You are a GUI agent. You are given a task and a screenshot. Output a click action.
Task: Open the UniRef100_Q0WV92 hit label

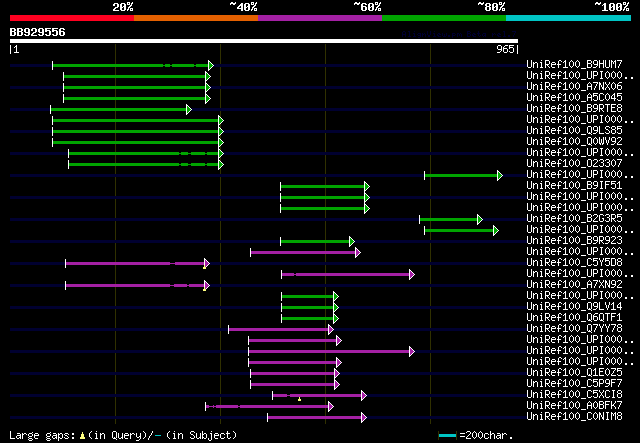click(574, 141)
